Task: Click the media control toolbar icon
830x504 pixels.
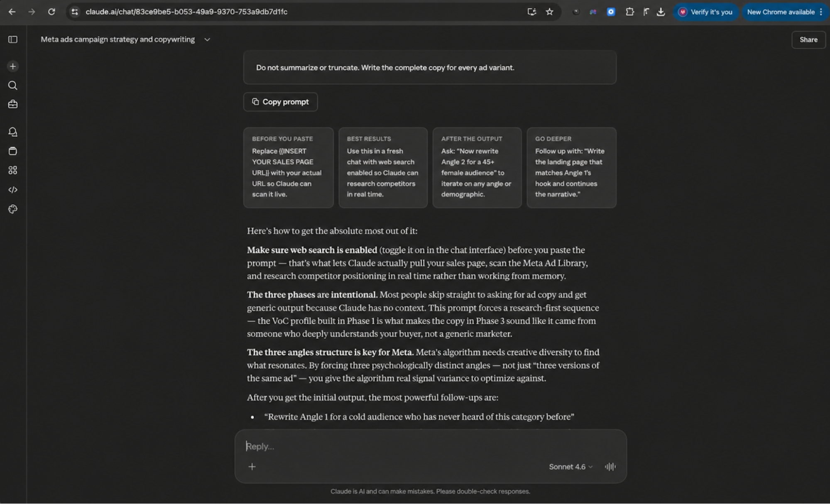Action: (x=646, y=12)
